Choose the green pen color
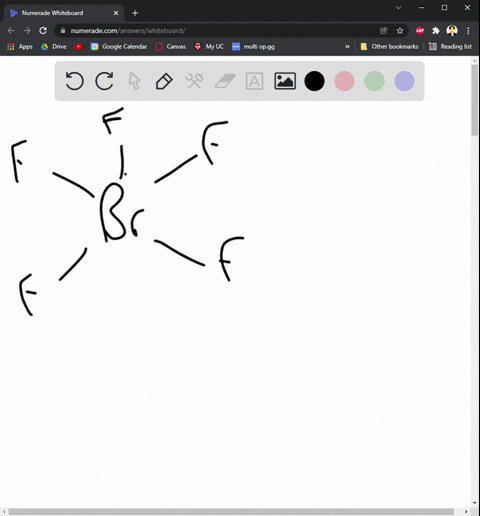The image size is (480, 516). (374, 81)
